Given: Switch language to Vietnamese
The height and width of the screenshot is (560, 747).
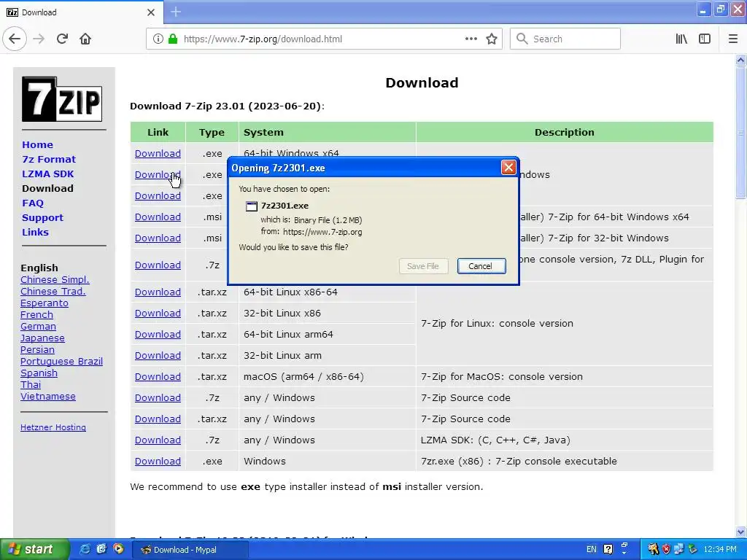Looking at the screenshot, I should 48,397.
